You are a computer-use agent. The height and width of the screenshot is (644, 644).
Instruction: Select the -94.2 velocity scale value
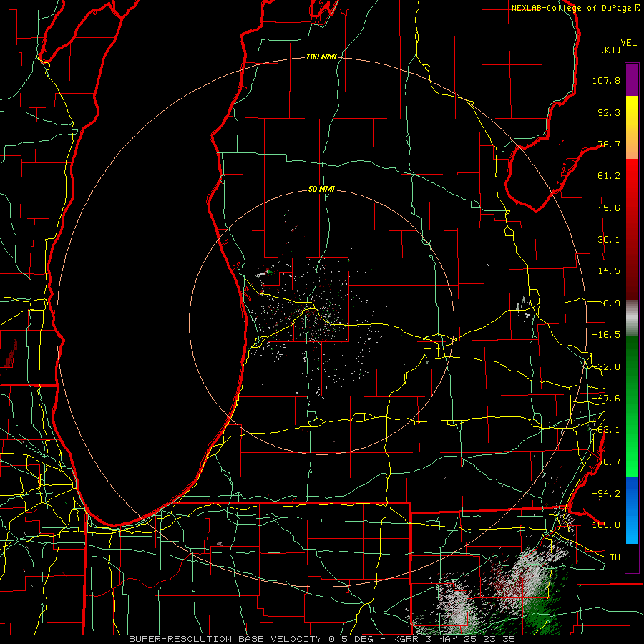pyautogui.click(x=606, y=493)
